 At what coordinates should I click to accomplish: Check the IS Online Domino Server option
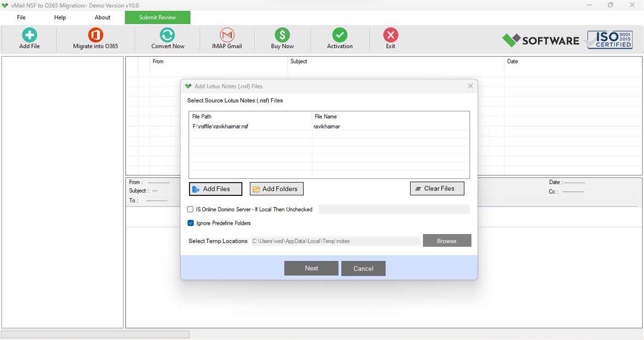click(x=190, y=209)
